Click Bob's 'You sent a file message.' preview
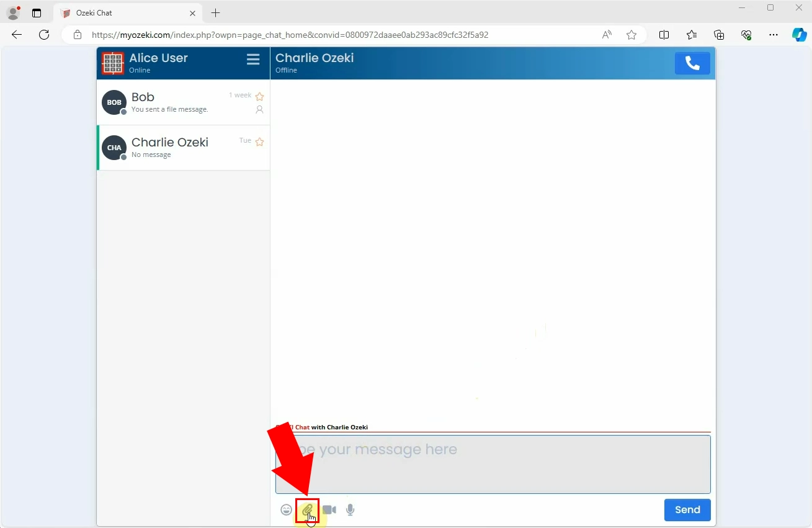The width and height of the screenshot is (812, 528). pyautogui.click(x=170, y=109)
